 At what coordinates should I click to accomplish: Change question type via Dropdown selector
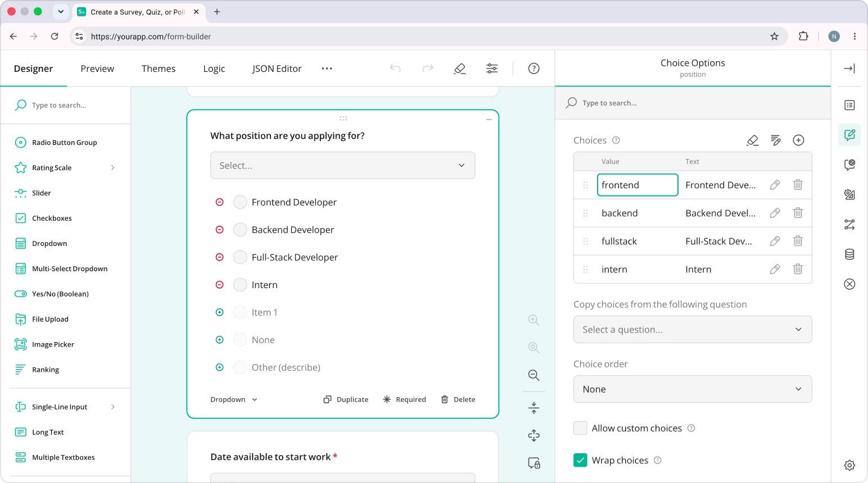tap(234, 399)
